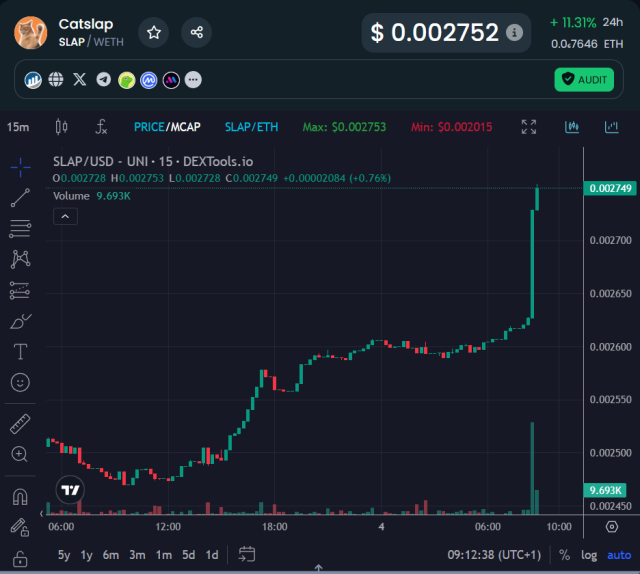Collapse the indicator legend chevron
Image resolution: width=640 pixels, height=574 pixels.
pos(65,216)
